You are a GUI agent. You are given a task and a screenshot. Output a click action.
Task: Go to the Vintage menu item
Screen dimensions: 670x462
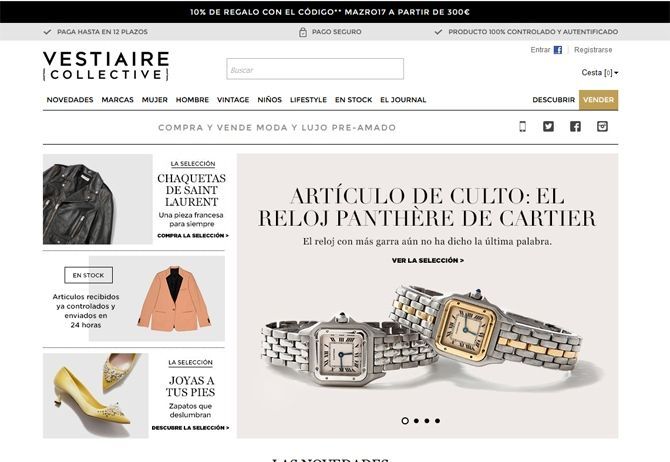click(233, 100)
